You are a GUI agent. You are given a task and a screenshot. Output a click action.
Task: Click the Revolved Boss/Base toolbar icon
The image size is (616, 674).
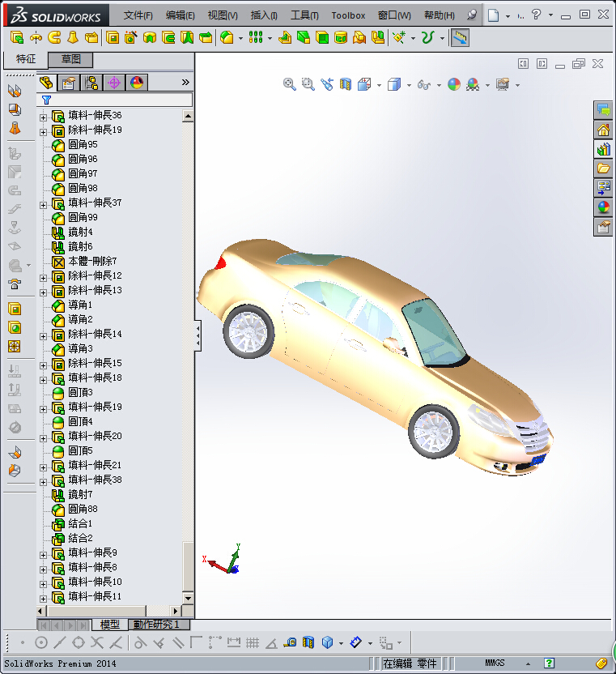(x=36, y=38)
